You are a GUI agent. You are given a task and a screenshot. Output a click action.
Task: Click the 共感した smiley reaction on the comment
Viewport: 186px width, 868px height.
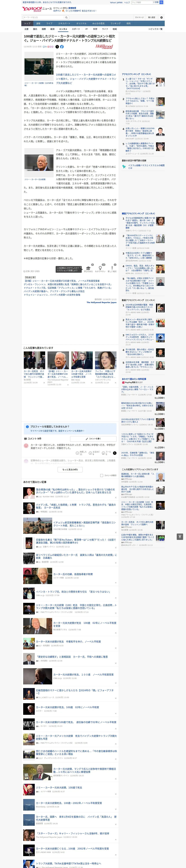click(78, 453)
